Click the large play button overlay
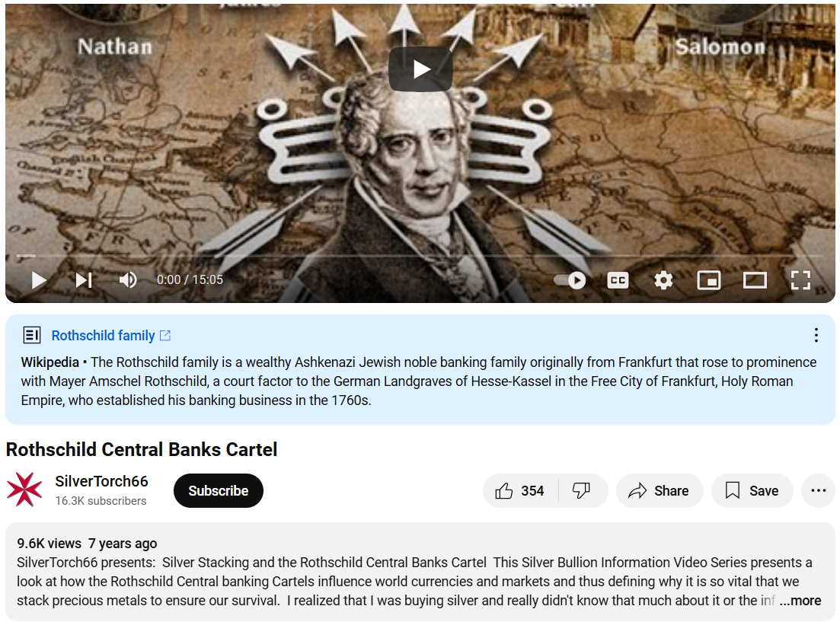The height and width of the screenshot is (622, 840). pos(420,69)
